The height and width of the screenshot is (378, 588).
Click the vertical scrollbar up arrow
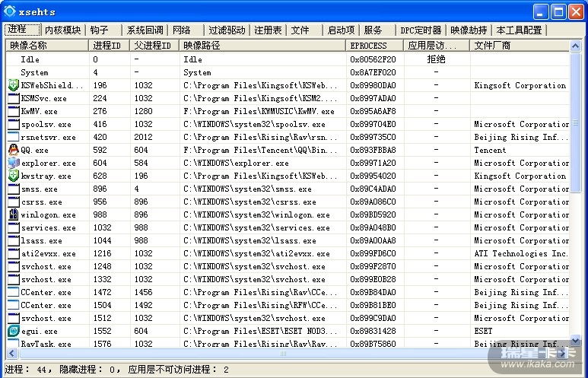[x=575, y=46]
